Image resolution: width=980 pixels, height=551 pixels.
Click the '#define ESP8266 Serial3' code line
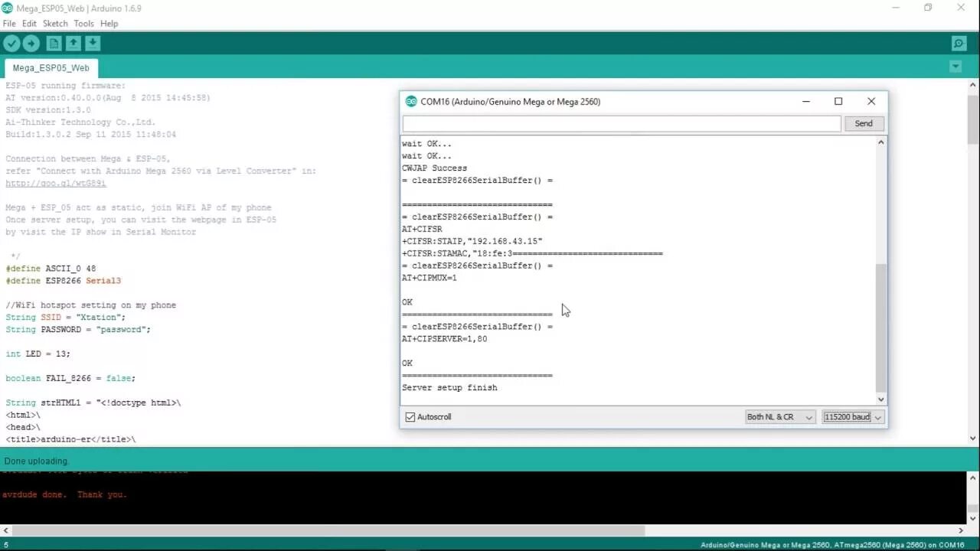coord(63,281)
